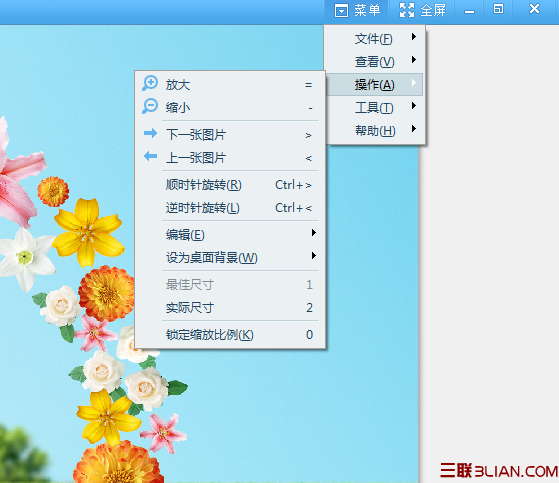Viewport: 559px width, 483px height.
Task: Click the 菜单 menu icon in title bar
Action: click(341, 11)
